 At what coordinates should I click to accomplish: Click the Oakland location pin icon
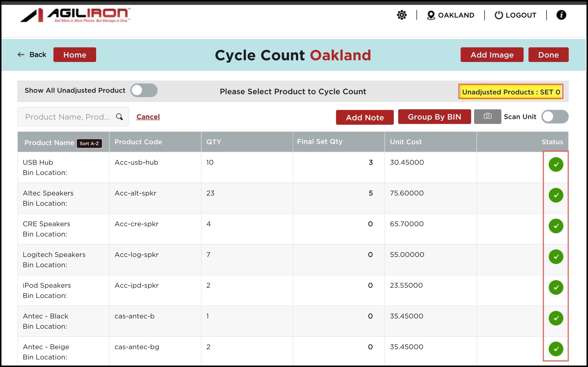(x=431, y=15)
